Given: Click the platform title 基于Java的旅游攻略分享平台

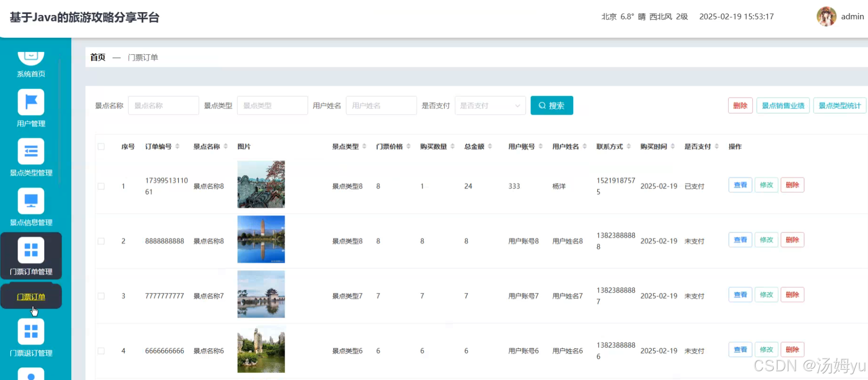Looking at the screenshot, I should pyautogui.click(x=85, y=17).
